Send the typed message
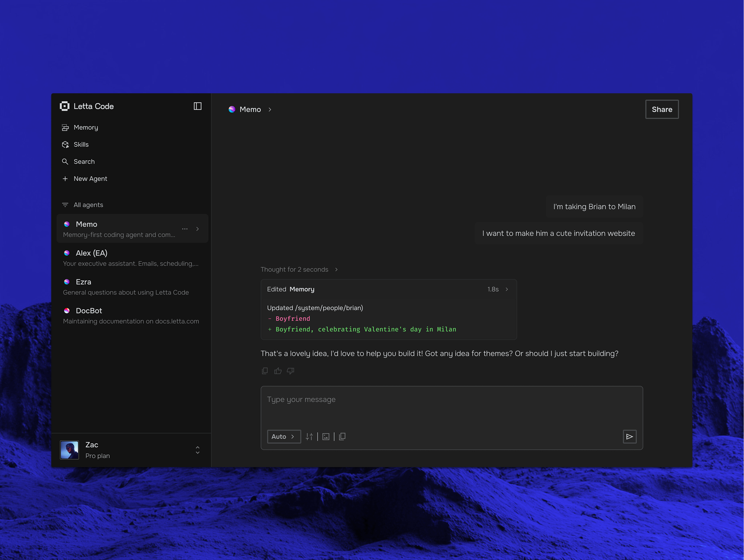The height and width of the screenshot is (560, 744). [630, 437]
